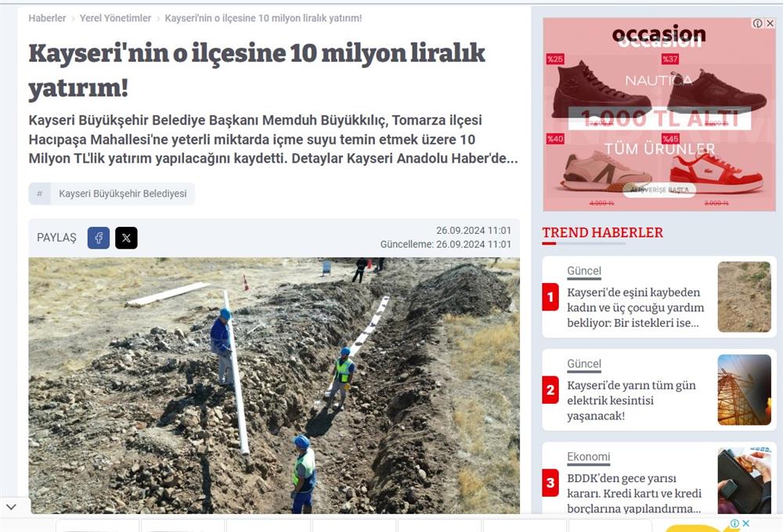This screenshot has width=783, height=532.
Task: Open BDDK credit card trend story
Action: pyautogui.click(x=634, y=493)
